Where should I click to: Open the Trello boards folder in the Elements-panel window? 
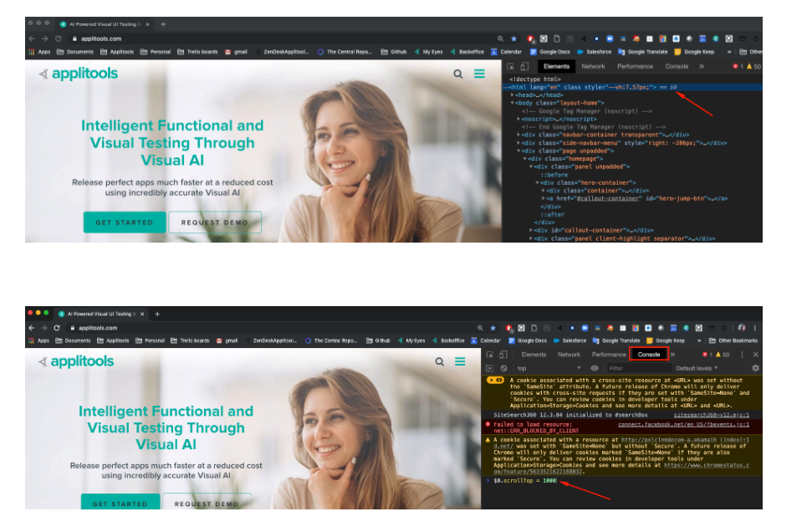tap(197, 52)
